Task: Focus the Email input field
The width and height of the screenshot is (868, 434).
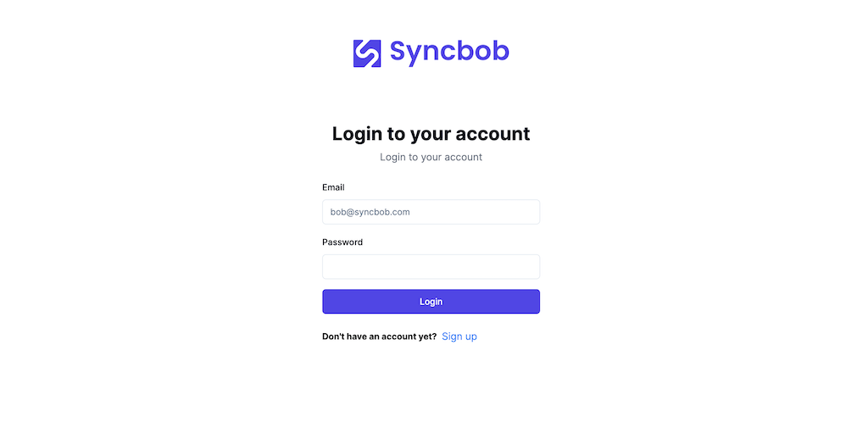Action: [431, 212]
